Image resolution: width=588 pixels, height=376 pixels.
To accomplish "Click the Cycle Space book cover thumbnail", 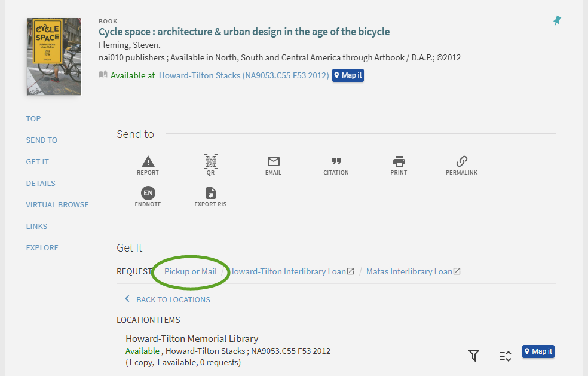I will coord(54,57).
